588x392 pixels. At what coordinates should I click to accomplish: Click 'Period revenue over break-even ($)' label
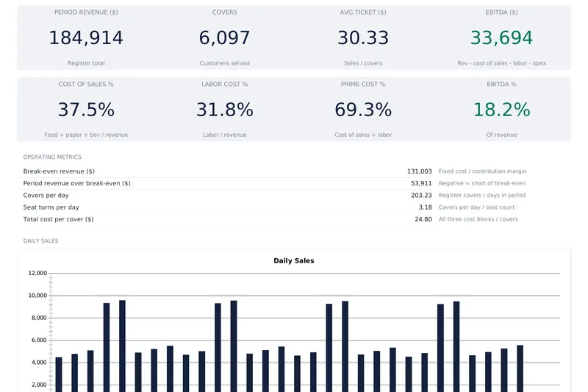pos(77,183)
